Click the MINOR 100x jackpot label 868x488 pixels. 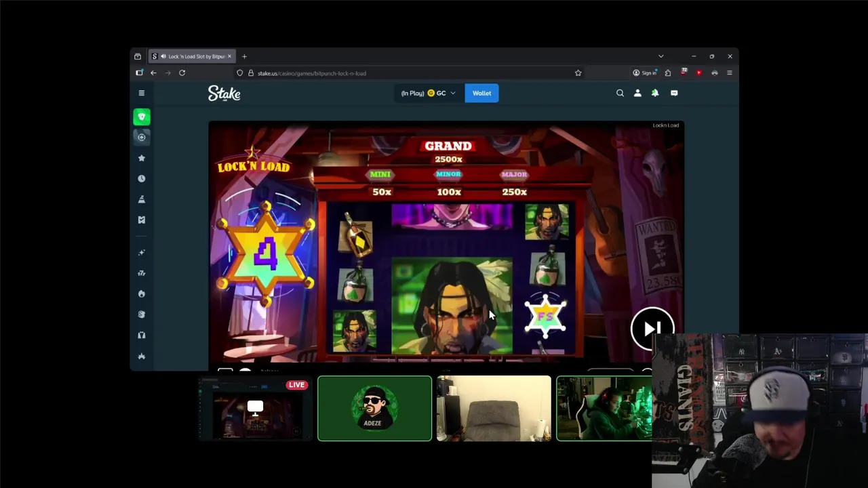pos(448,183)
